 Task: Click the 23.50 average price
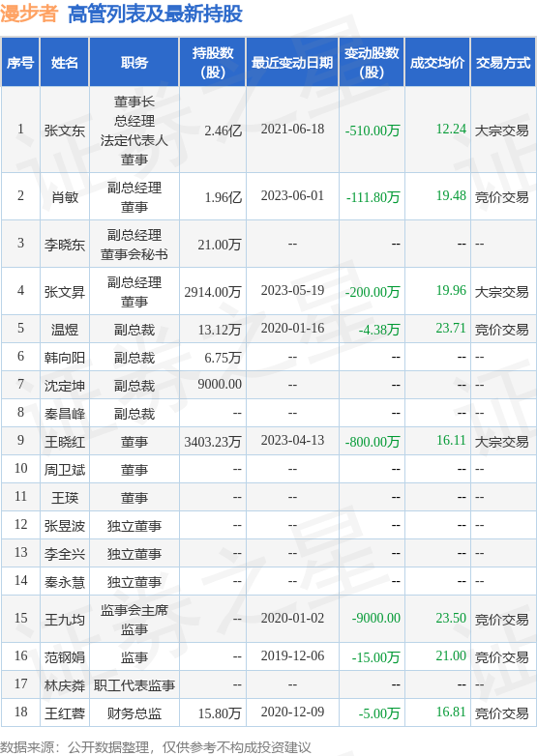[451, 617]
